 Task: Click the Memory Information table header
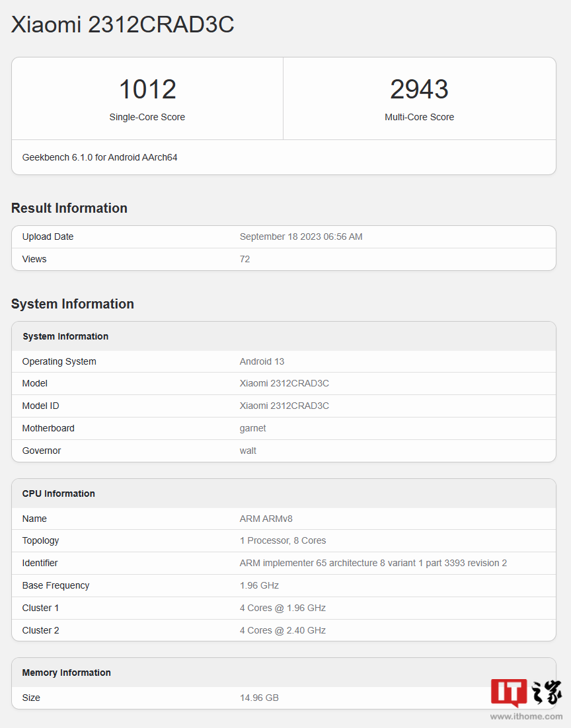[67, 673]
